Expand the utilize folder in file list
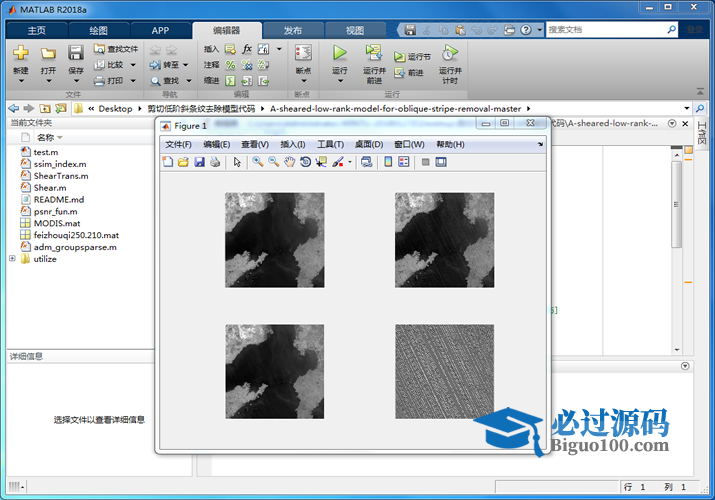Screen dimensions: 715x500 pyautogui.click(x=12, y=259)
